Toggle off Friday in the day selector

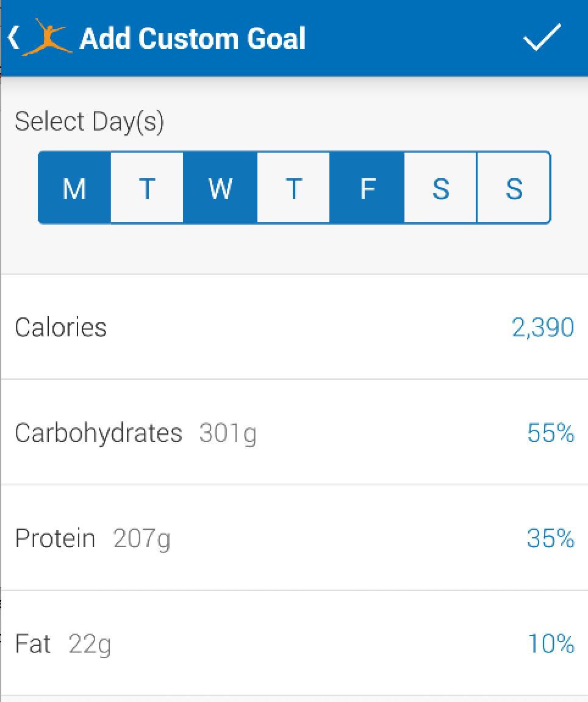(367, 187)
